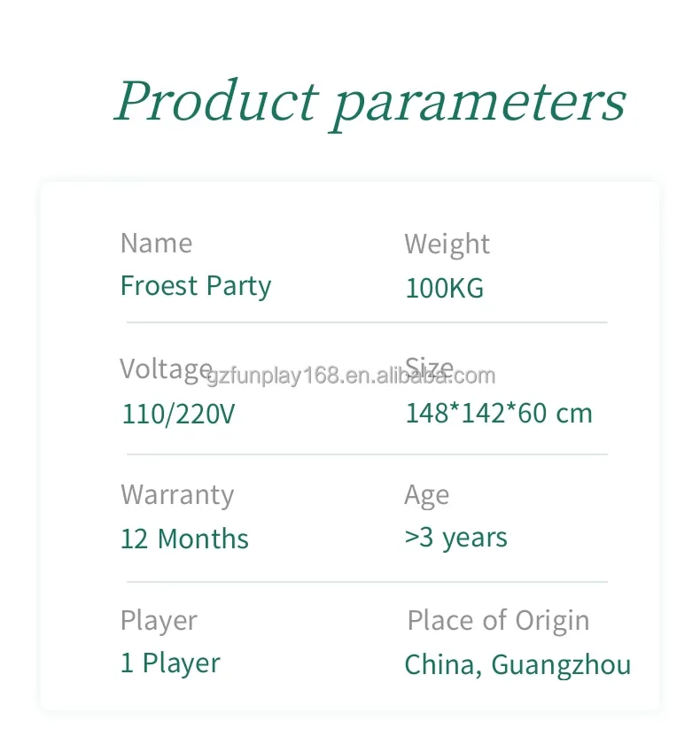The height and width of the screenshot is (752, 700).
Task: Click the divider line below Froest Party
Action: pos(367,322)
